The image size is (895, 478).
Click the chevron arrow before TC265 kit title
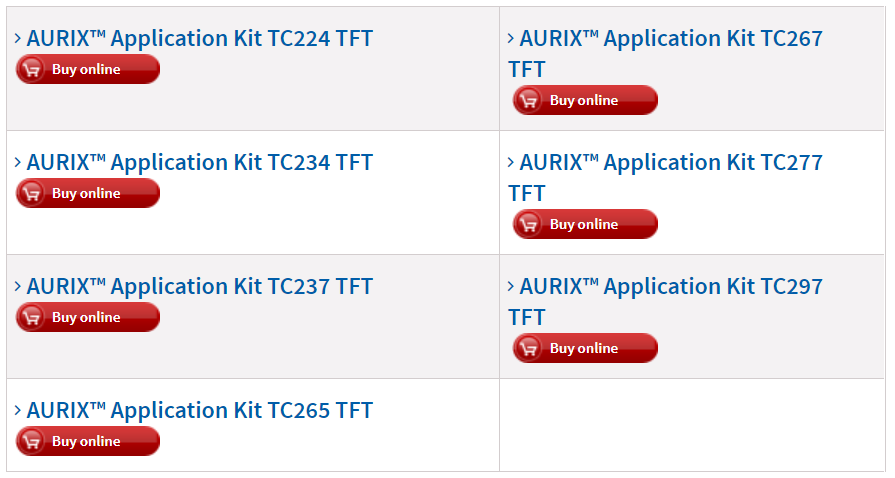(x=19, y=411)
